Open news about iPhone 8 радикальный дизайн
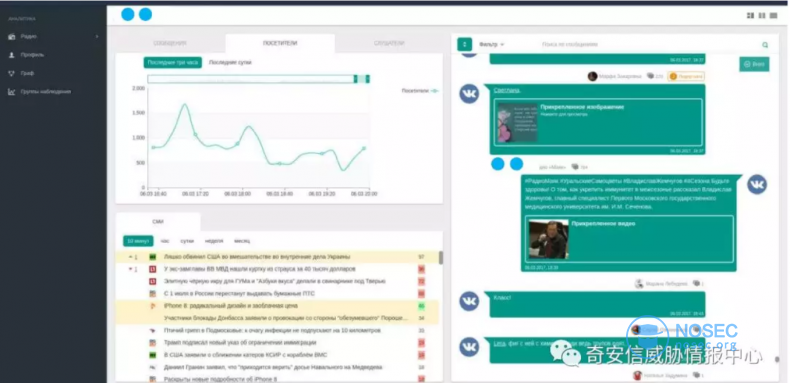 coord(231,306)
